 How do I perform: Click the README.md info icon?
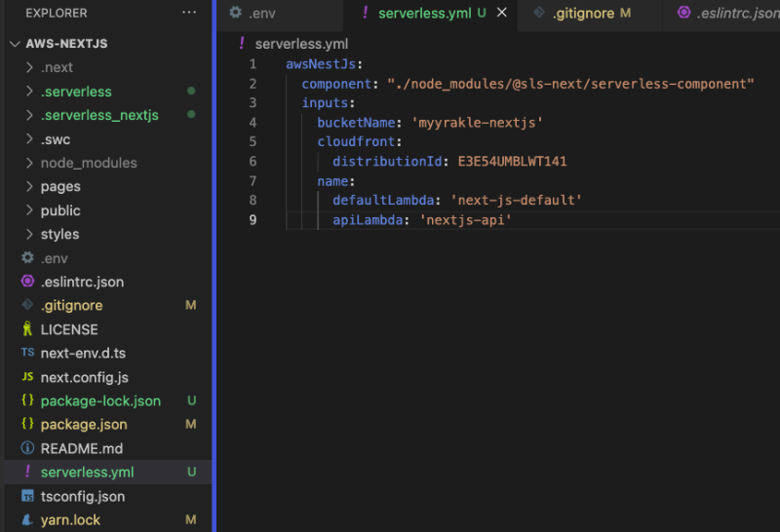tap(28, 448)
